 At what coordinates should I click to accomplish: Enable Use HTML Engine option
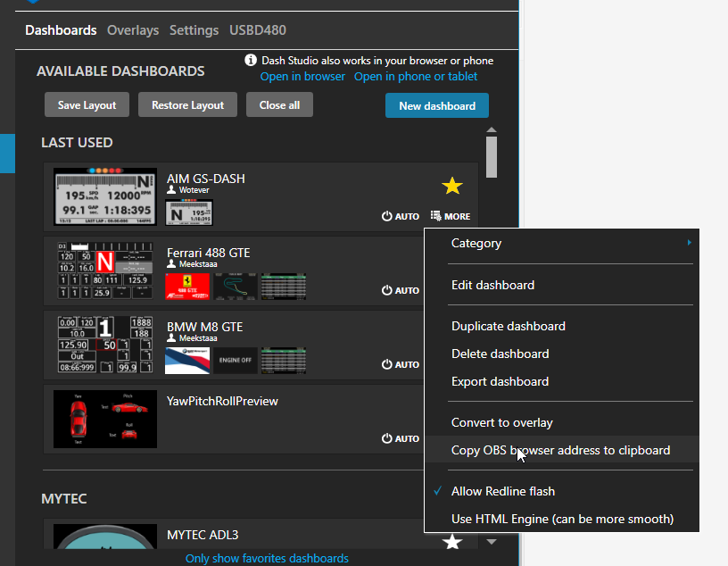pyautogui.click(x=561, y=519)
